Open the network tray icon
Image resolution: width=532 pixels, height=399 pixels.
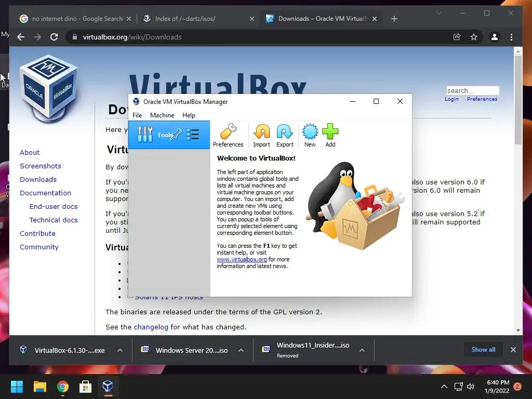(458, 387)
